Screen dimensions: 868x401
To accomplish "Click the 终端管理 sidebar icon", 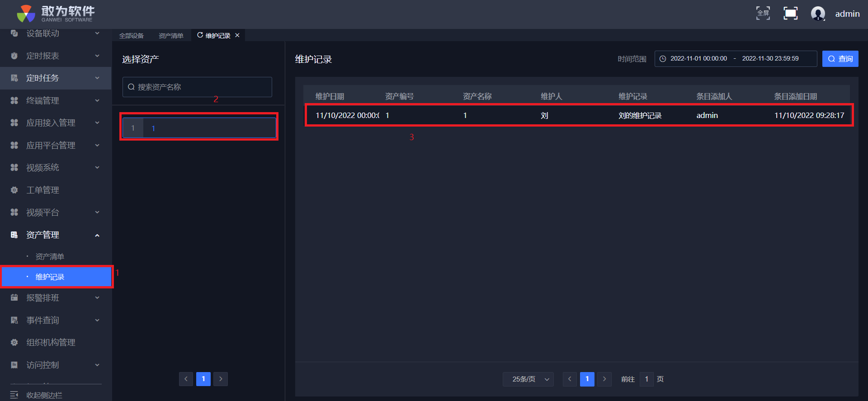I will pyautogui.click(x=14, y=100).
